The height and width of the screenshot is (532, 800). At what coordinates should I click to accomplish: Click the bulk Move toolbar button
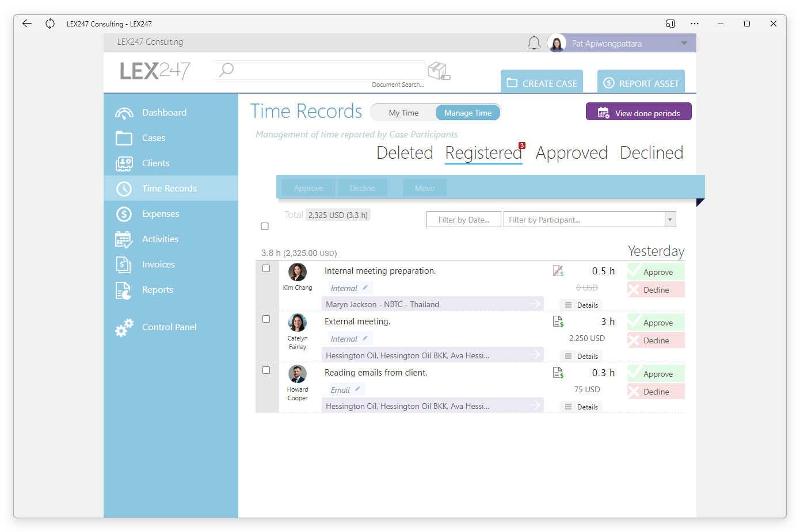tap(425, 188)
